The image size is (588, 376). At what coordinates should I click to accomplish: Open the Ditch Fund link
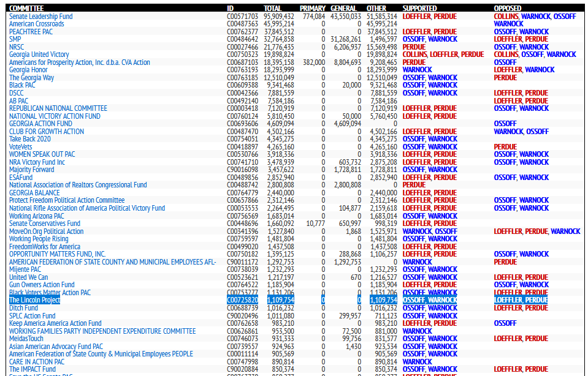click(x=23, y=309)
